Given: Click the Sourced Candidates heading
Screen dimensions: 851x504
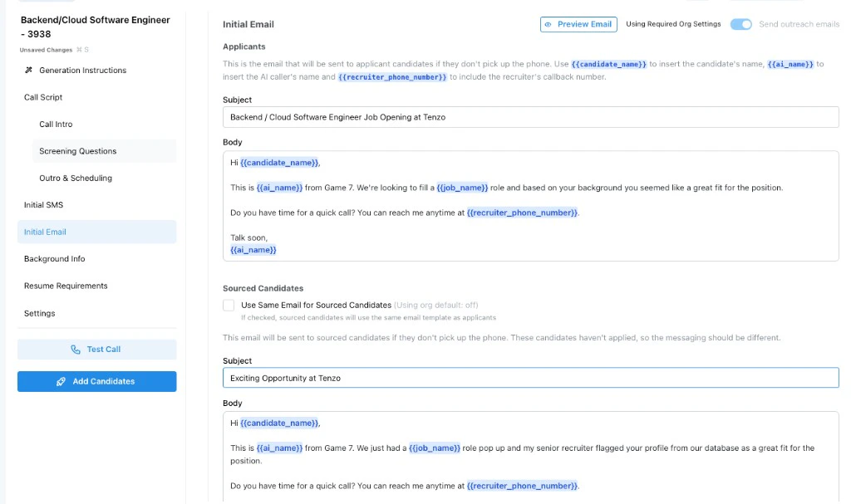Looking at the screenshot, I should (x=263, y=289).
